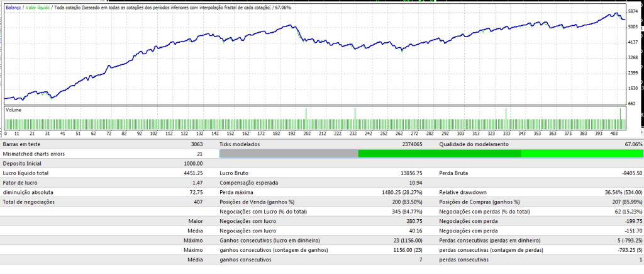Click the gray segment of the modeling quality bar

tap(289, 154)
